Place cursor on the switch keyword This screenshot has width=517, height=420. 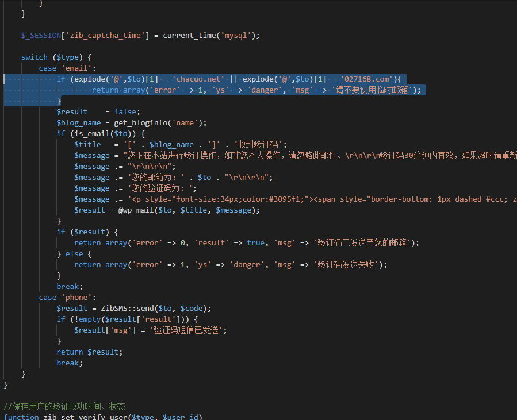[x=35, y=57]
